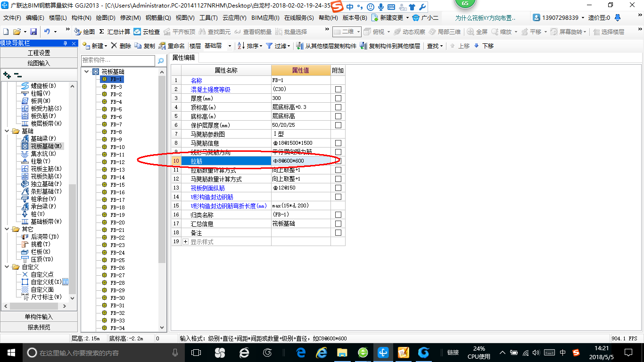This screenshot has width=644, height=362.
Task: Click the notification bell icon
Action: [617, 18]
